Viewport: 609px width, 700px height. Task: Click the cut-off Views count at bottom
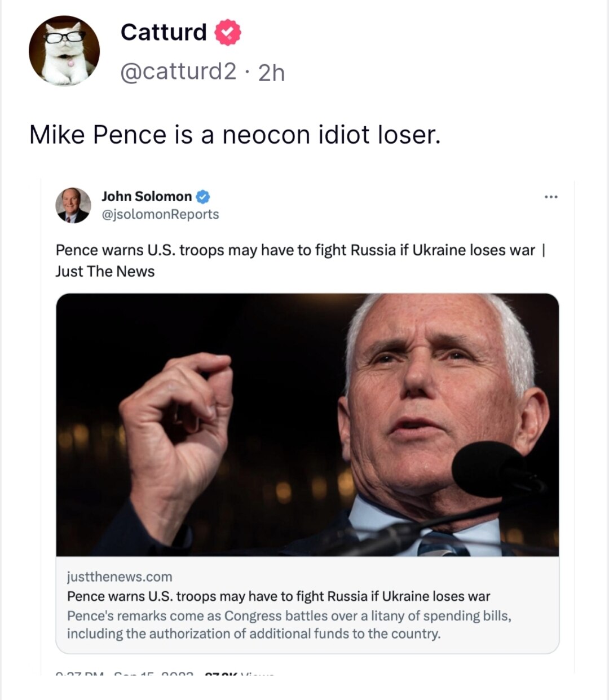click(x=240, y=673)
